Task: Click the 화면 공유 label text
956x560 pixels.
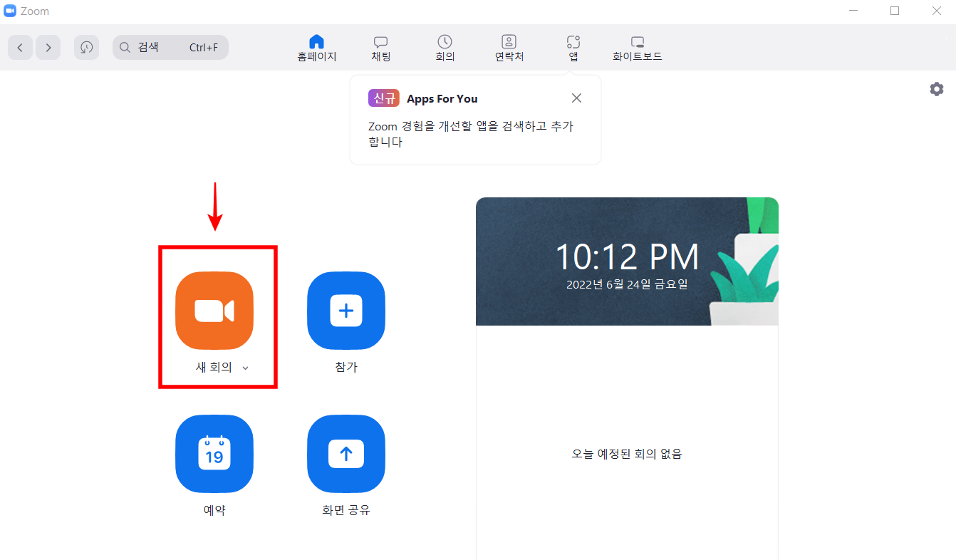Action: 346,510
